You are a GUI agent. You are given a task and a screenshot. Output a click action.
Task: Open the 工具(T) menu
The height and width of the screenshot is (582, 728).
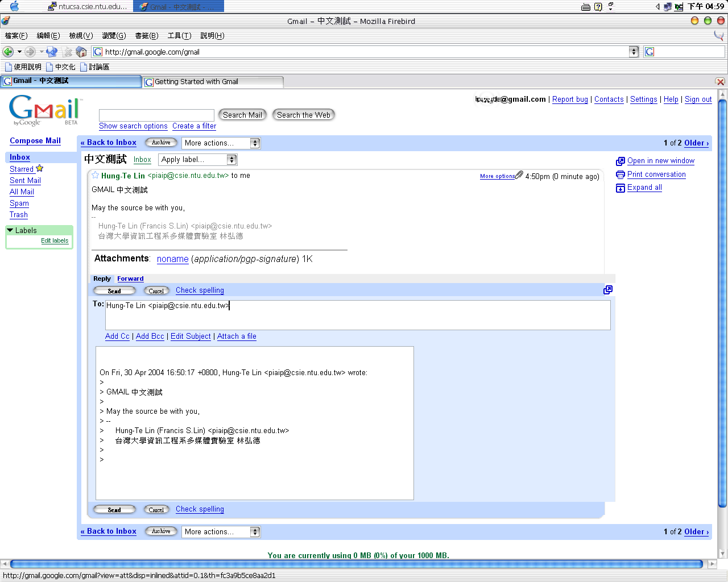(x=179, y=36)
